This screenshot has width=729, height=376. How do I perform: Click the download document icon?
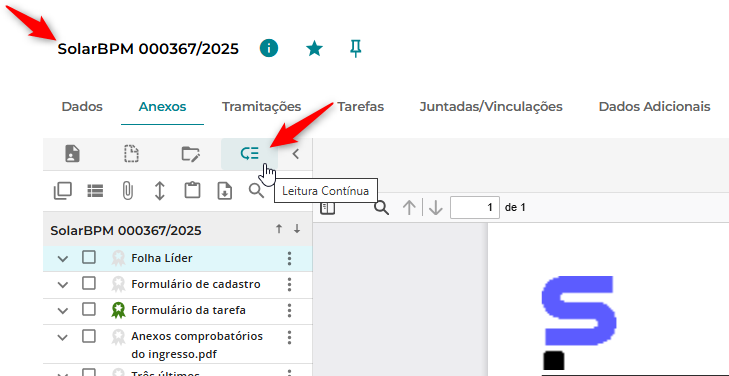pos(225,191)
